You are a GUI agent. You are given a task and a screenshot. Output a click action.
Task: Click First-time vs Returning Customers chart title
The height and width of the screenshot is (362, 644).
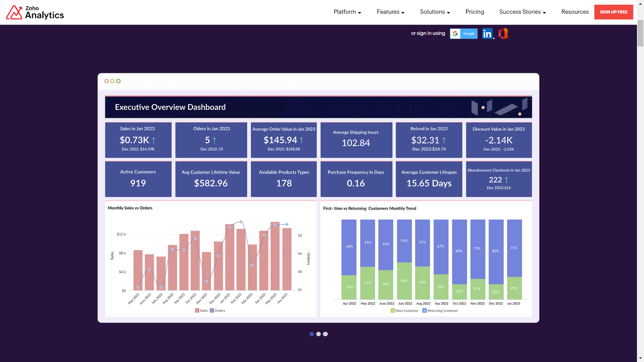[369, 208]
